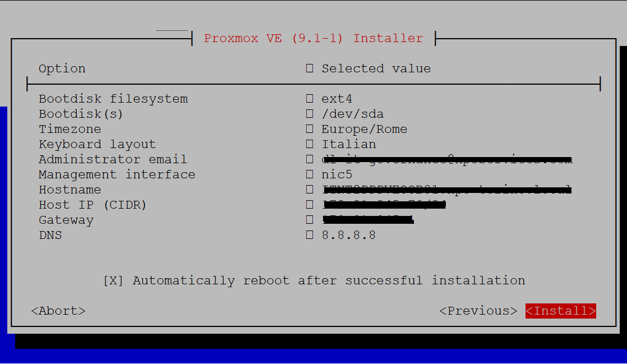The image size is (627, 364).
Task: Click the 8.8.8.8 DNS value
Action: point(348,236)
